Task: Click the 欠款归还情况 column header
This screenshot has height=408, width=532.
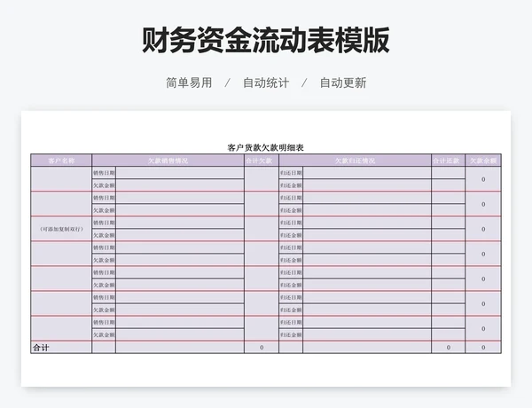Action: (x=356, y=161)
